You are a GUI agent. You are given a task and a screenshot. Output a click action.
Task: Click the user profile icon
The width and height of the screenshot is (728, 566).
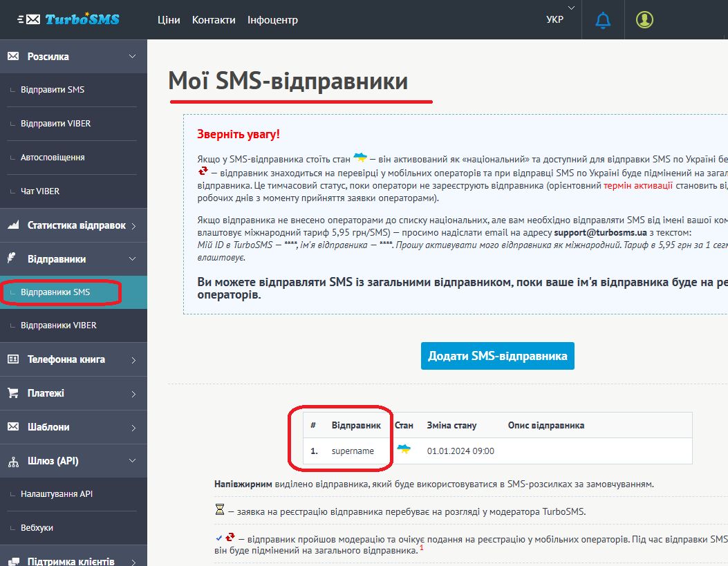(x=644, y=19)
